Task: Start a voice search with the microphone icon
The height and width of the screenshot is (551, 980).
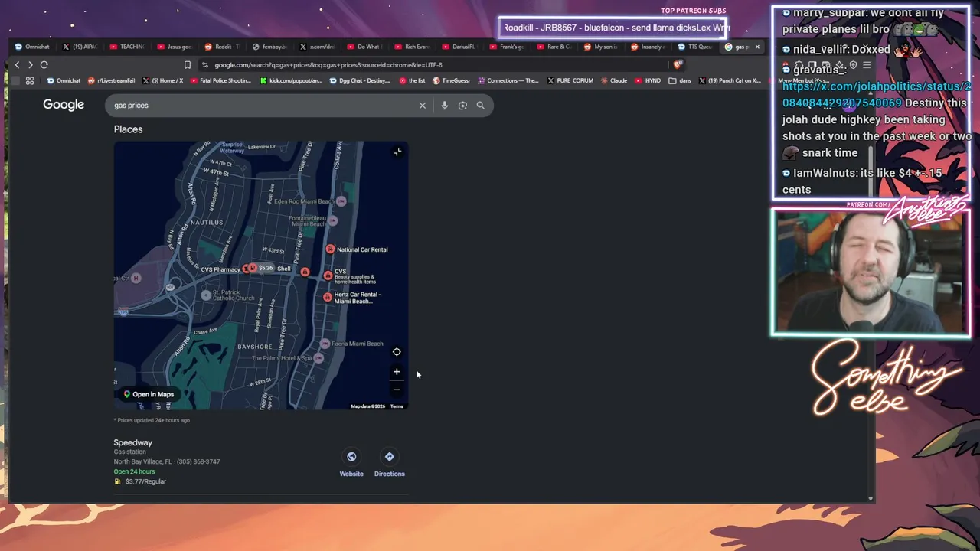Action: coord(444,106)
